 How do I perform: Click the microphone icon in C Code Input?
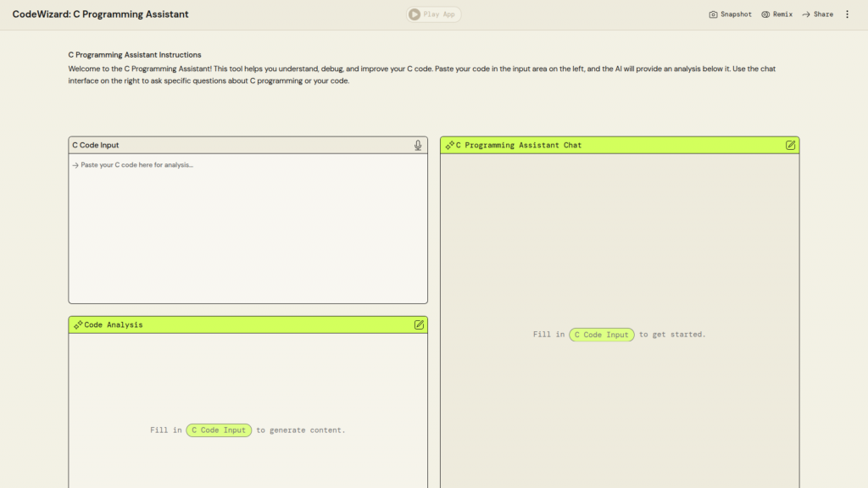418,146
